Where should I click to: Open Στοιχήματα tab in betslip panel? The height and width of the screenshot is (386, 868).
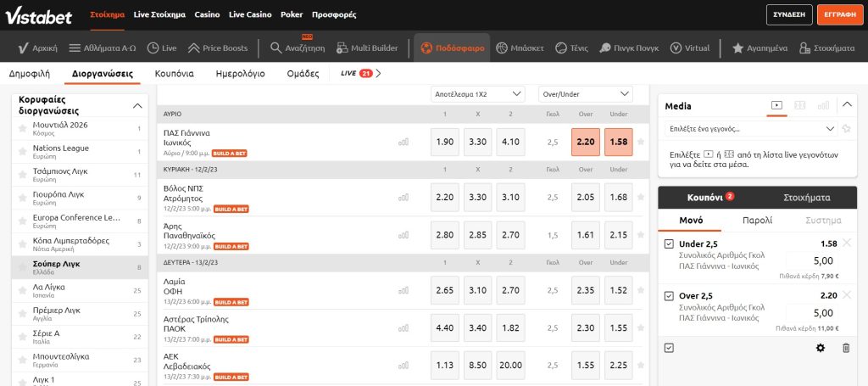[x=807, y=198]
